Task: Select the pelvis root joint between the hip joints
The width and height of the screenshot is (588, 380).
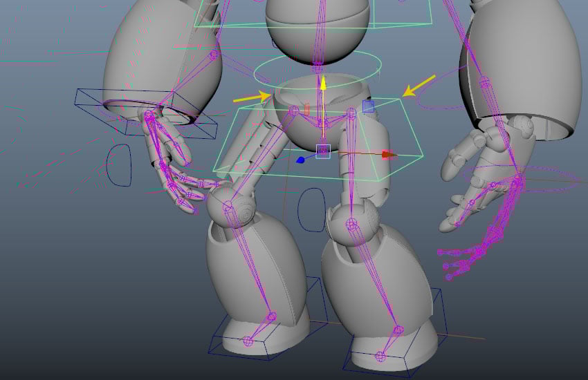Action: click(323, 123)
